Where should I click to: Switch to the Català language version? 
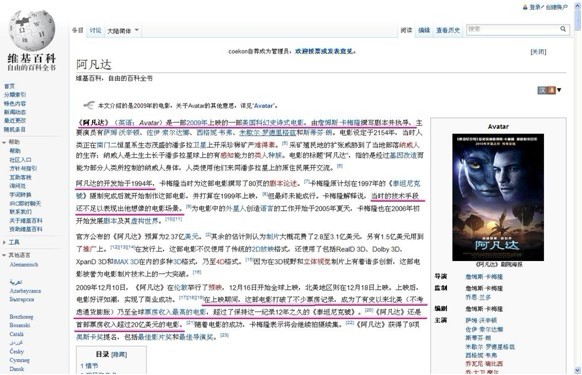tap(16, 334)
